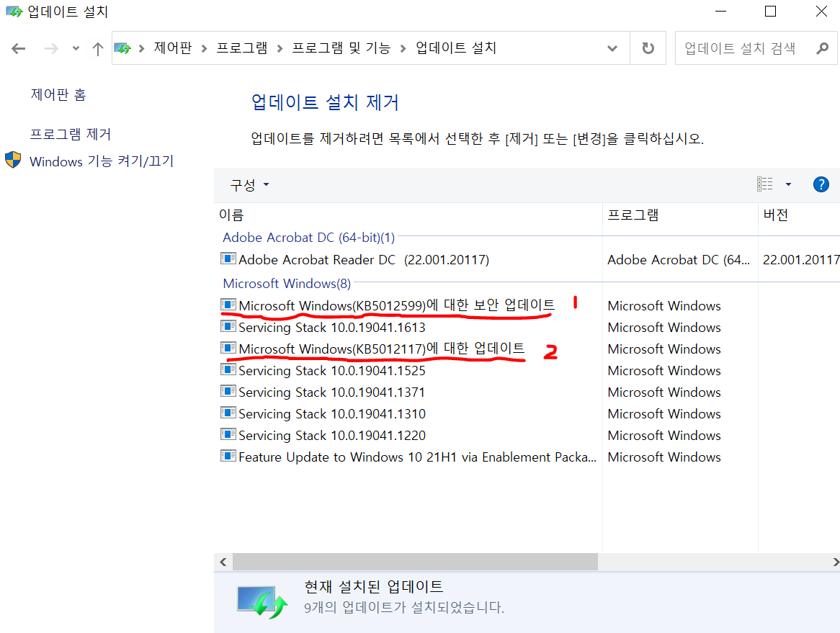Screen dimensions: 840x633
Task: Click the horizontal scrollbar thumb
Action: tap(415, 562)
